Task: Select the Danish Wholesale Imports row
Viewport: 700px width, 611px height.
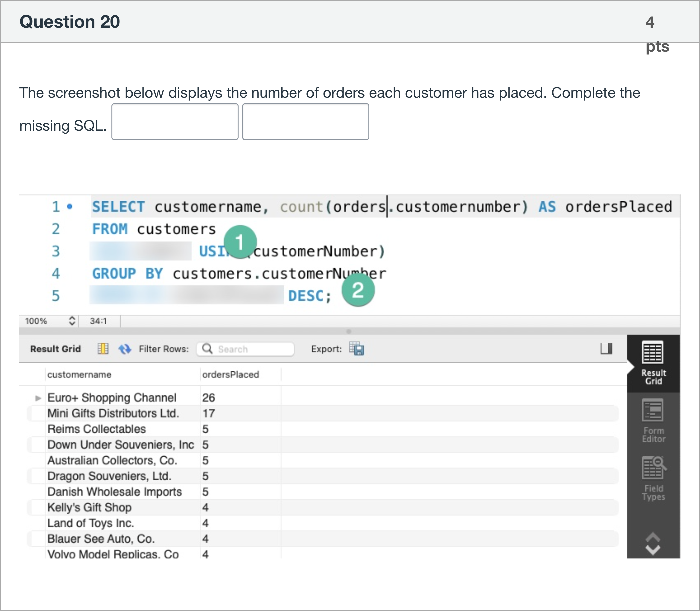Action: coord(323,492)
